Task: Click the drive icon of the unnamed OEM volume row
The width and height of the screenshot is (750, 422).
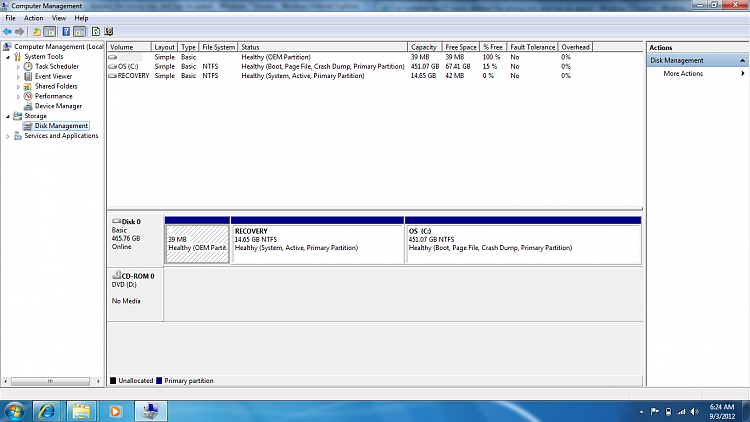Action: click(x=112, y=57)
